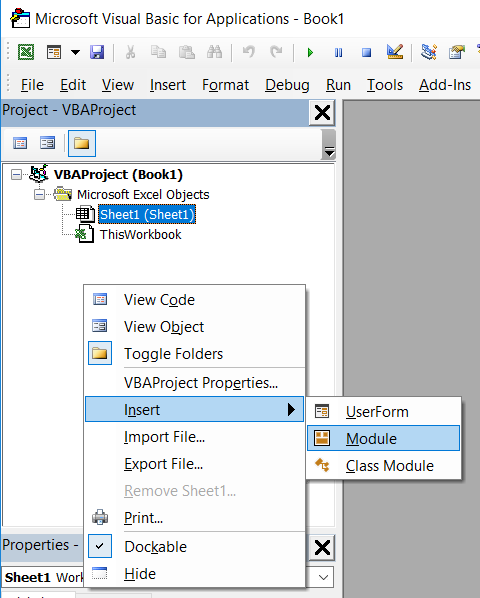Click View Object icon in Project panel
Image resolution: width=480 pixels, height=598 pixels.
click(x=47, y=143)
